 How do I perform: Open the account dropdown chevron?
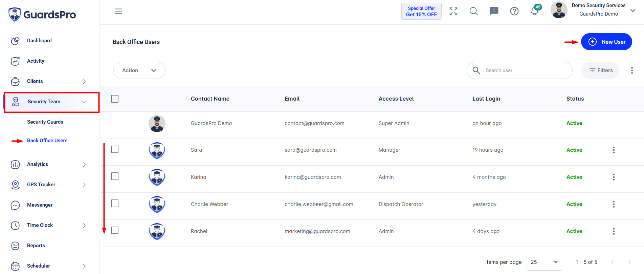pyautogui.click(x=633, y=10)
